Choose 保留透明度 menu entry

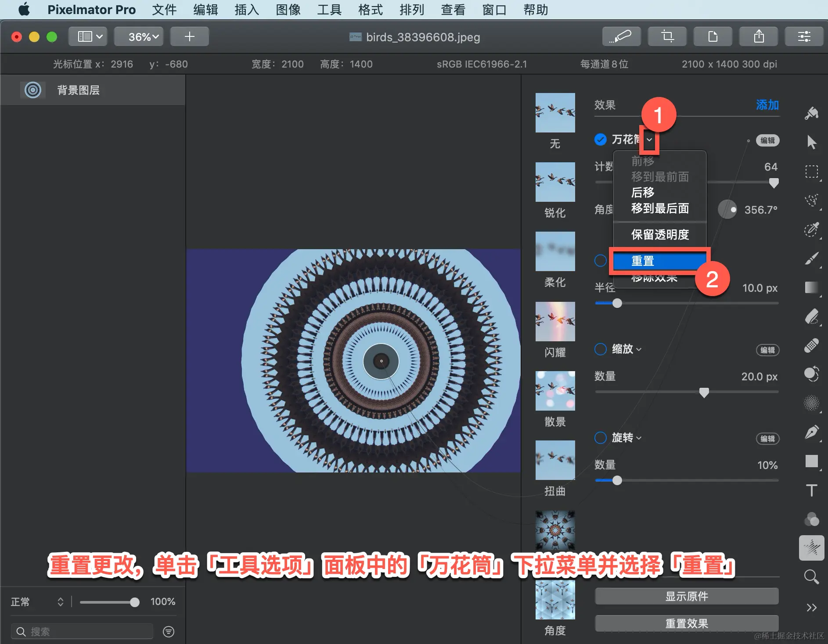(x=659, y=235)
